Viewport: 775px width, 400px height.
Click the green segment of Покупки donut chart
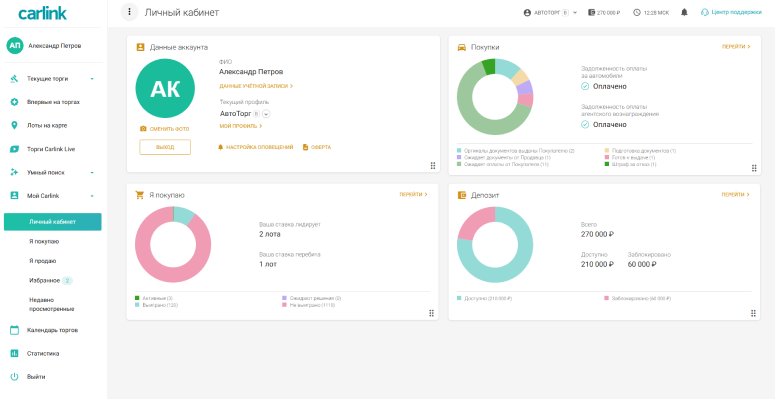point(489,67)
